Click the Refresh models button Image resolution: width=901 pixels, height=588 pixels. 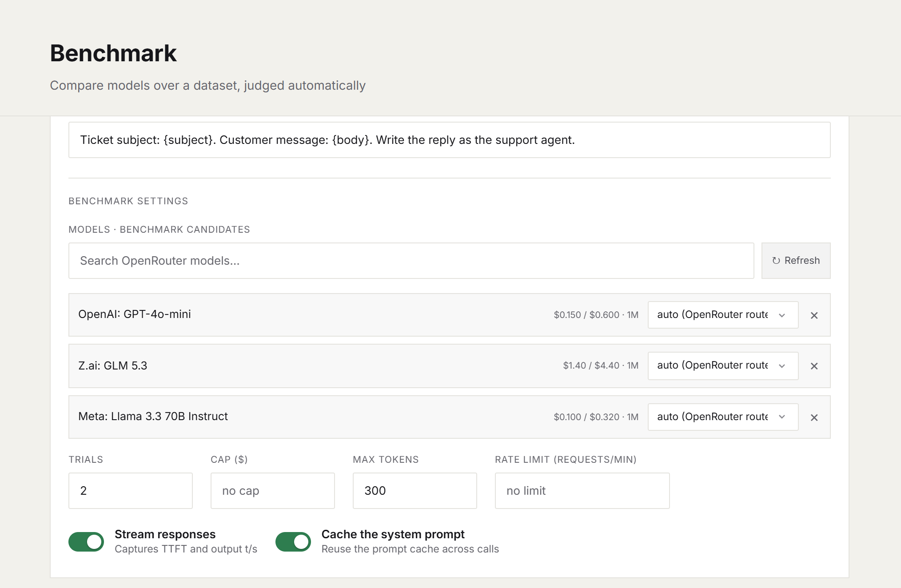796,261
